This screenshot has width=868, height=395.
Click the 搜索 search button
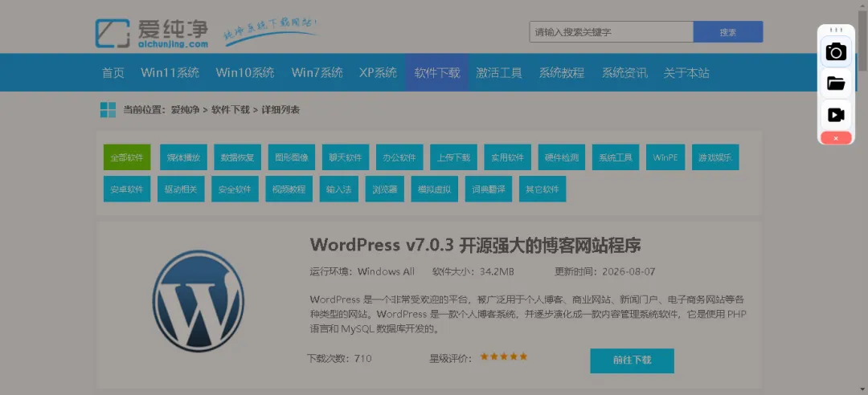[x=728, y=32]
